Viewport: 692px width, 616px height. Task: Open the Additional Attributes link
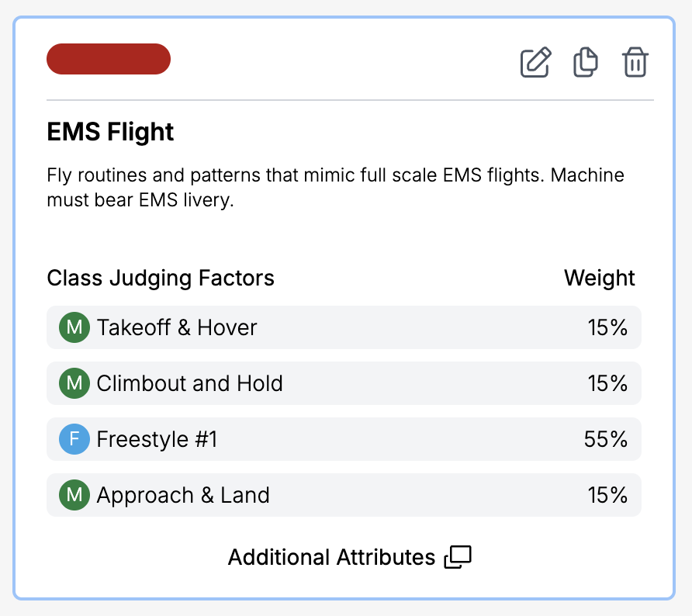click(x=331, y=557)
